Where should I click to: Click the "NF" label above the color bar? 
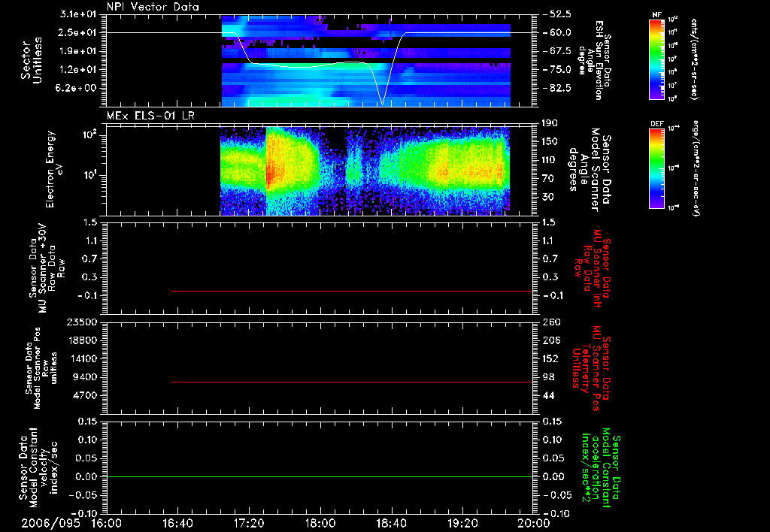pos(656,15)
